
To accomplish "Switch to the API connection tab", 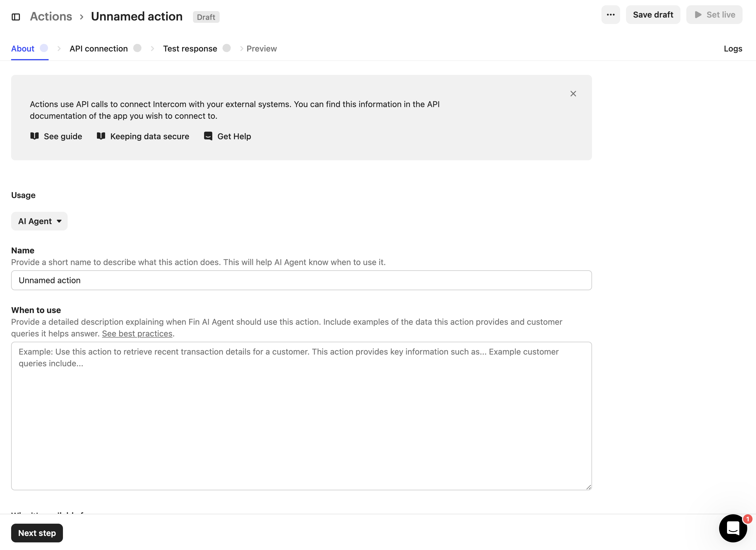I will pyautogui.click(x=99, y=49).
